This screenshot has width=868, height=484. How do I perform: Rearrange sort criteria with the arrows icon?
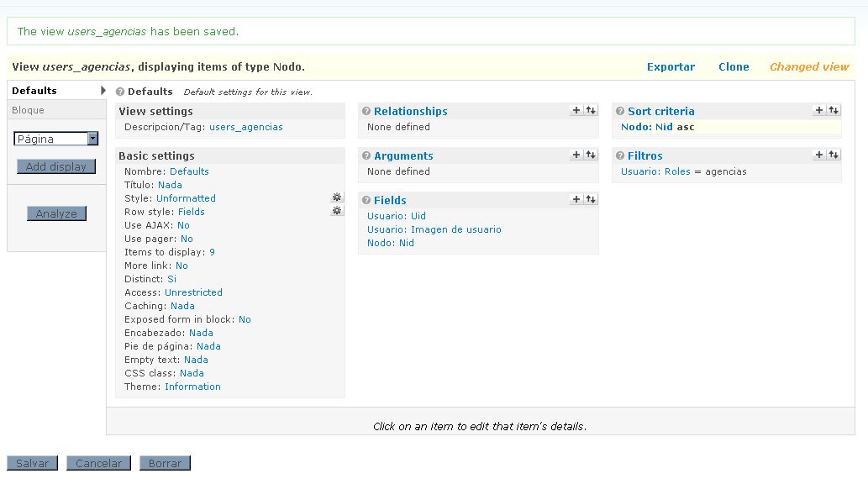pyautogui.click(x=833, y=110)
